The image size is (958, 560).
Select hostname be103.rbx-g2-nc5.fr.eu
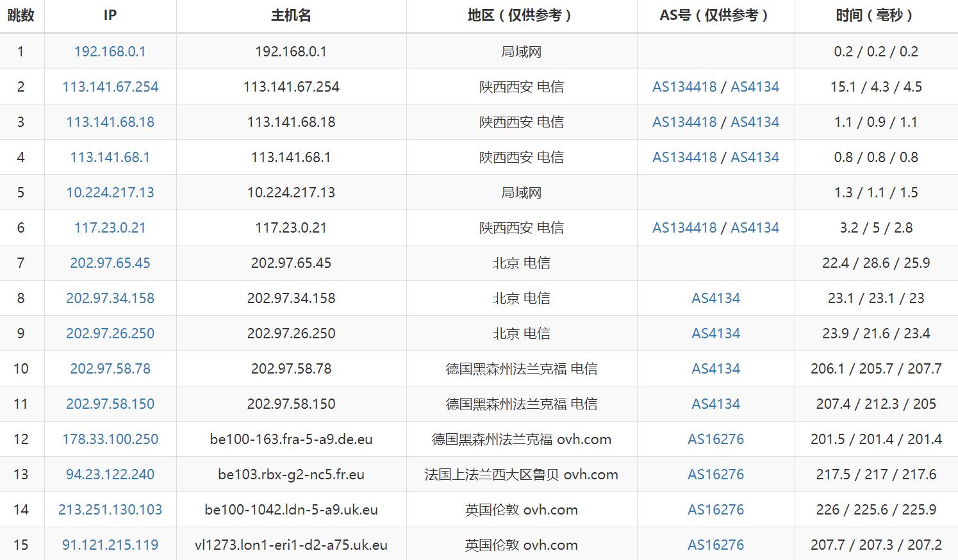291,474
